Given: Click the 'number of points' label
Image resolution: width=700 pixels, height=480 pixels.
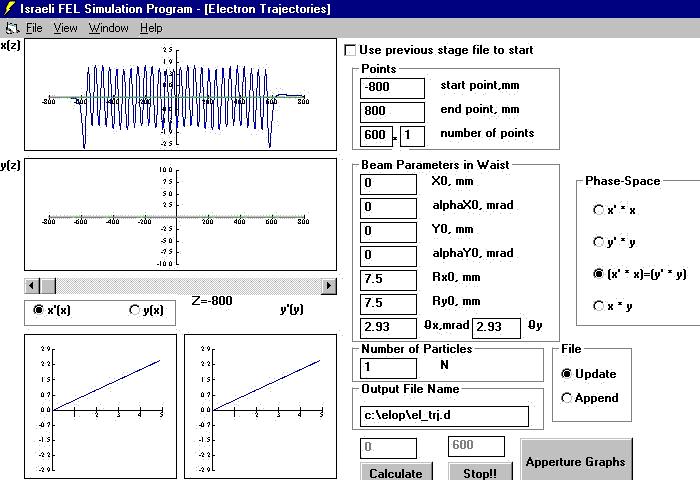Looking at the screenshot, I should point(487,133).
